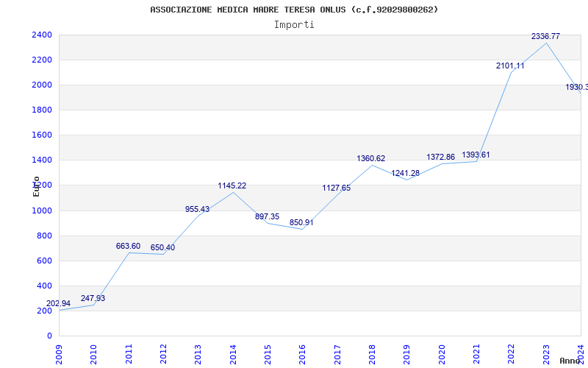Select the 955.43 data label
The height and width of the screenshot is (368, 588).
coord(197,209)
